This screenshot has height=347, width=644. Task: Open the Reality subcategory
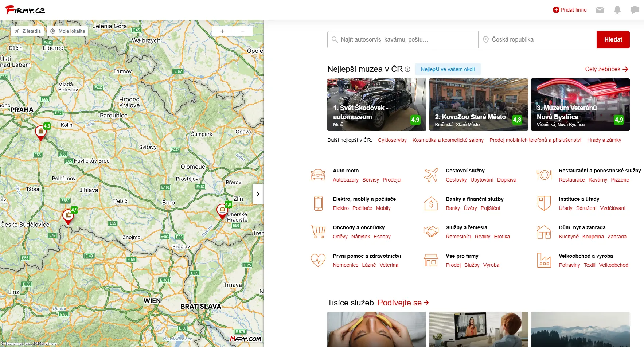[x=483, y=237]
